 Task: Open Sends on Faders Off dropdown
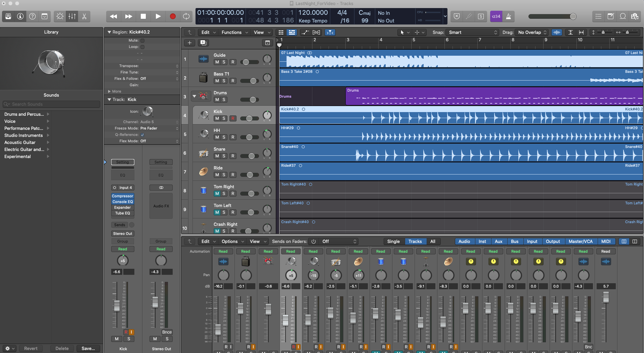pyautogui.click(x=339, y=241)
